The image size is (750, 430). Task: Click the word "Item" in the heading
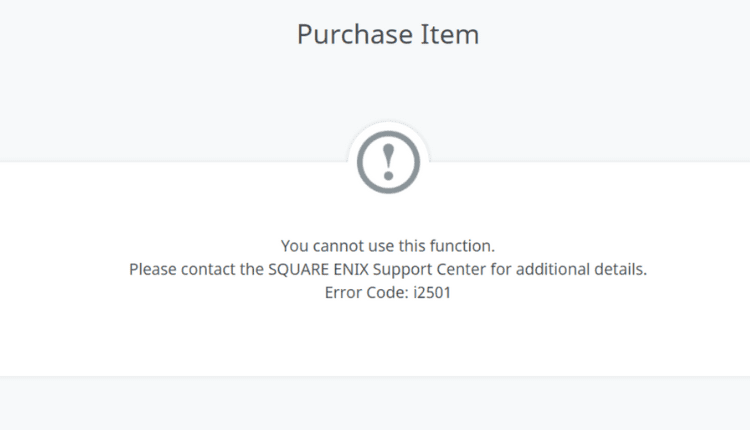tap(451, 34)
